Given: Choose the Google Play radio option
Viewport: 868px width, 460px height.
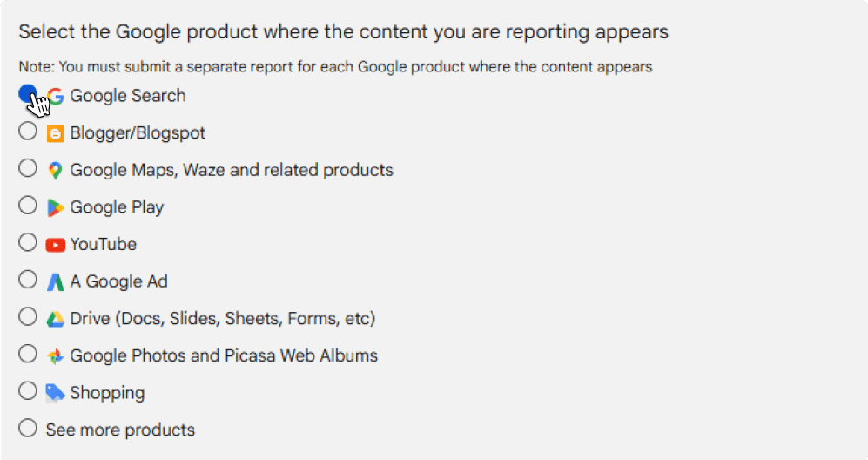Looking at the screenshot, I should (28, 206).
